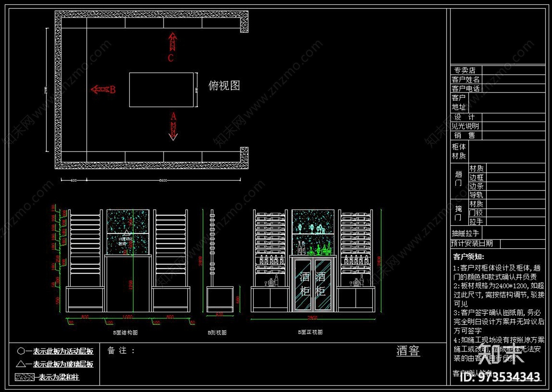
Task: Click the red view arrow labeled A
Action: (x=173, y=131)
